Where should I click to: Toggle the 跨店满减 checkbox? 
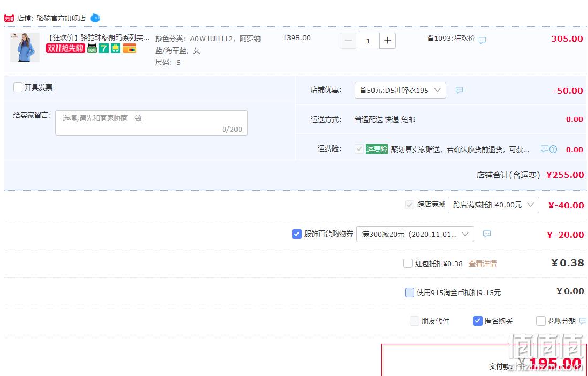(409, 205)
